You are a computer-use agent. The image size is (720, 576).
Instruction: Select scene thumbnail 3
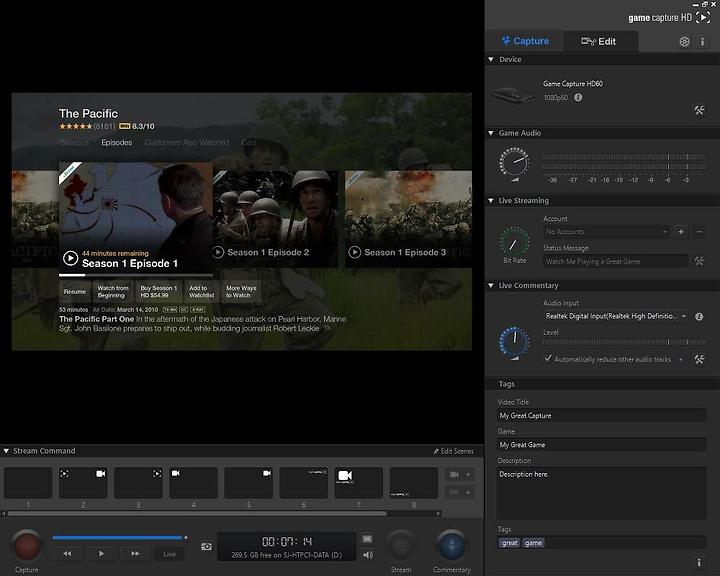pos(138,483)
